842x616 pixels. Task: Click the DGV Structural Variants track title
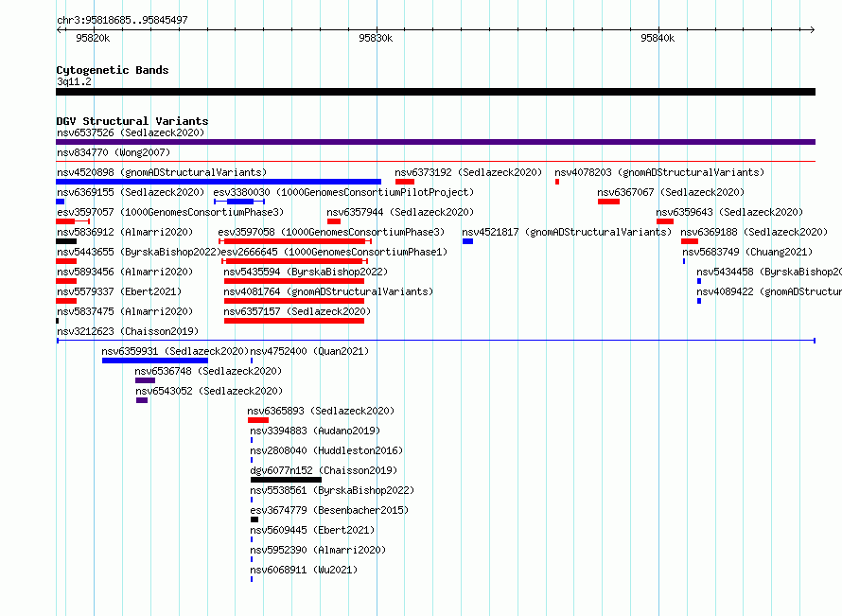[x=132, y=121]
